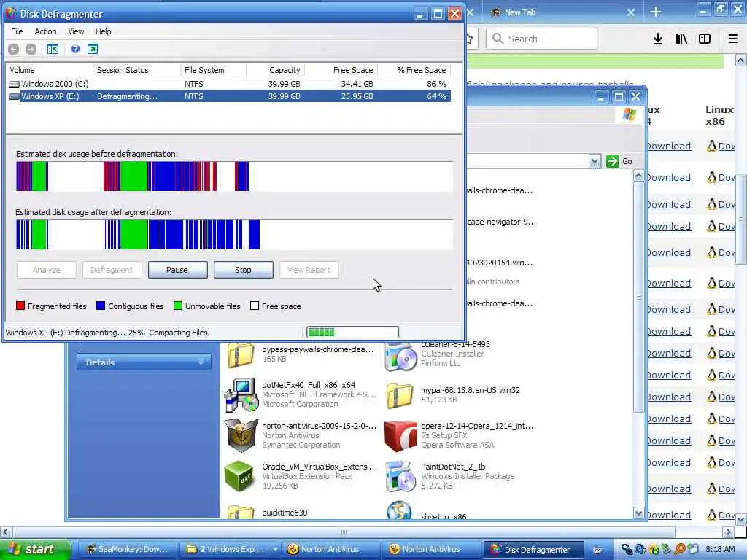Select opera-12-14 red Opera setup icon
The height and width of the screenshot is (560, 747).
tap(400, 436)
